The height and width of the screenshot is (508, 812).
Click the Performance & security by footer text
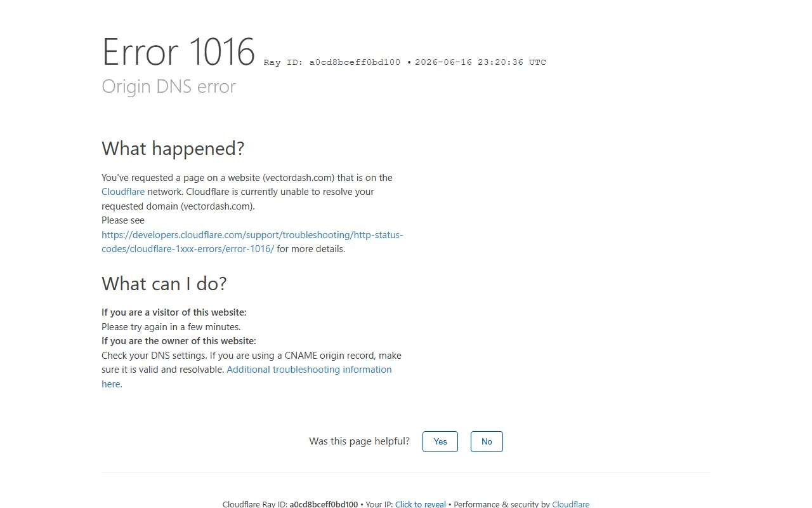501,504
